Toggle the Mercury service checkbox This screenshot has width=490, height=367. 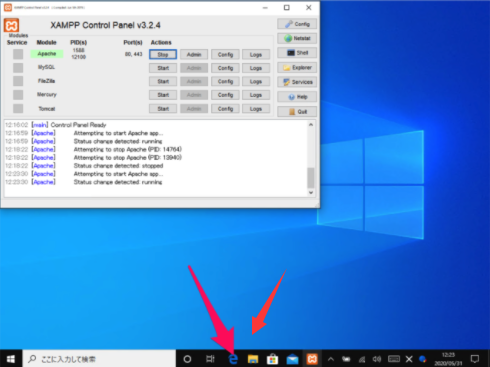pos(18,95)
